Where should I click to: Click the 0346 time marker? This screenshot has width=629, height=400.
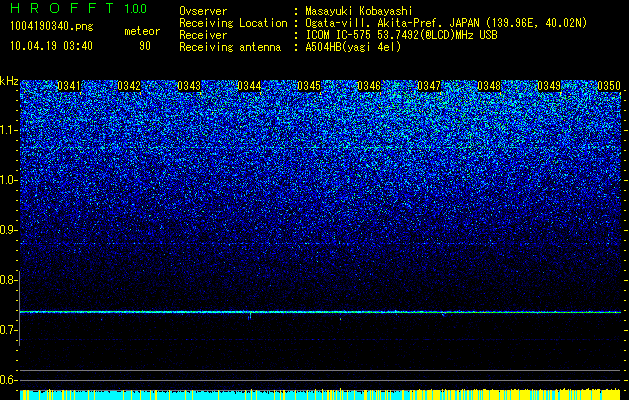coord(369,86)
